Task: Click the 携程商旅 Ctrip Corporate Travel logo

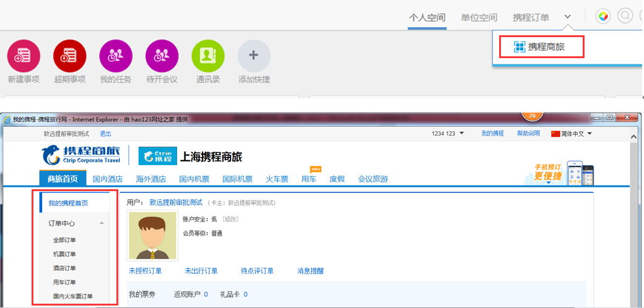Action: coord(81,155)
